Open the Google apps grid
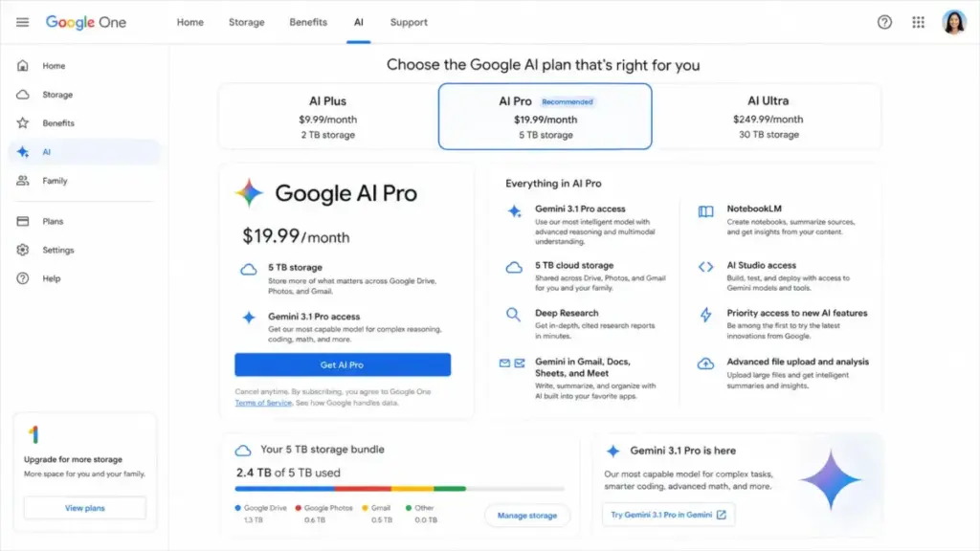Screen dimensions: 980x551 tap(918, 23)
